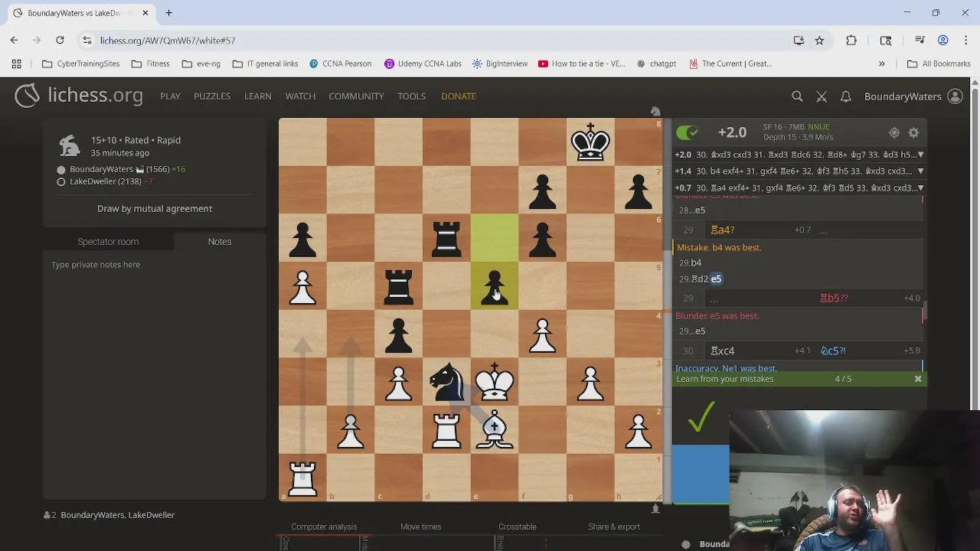Open the Computer analysis tab
980x551 pixels.
324,527
